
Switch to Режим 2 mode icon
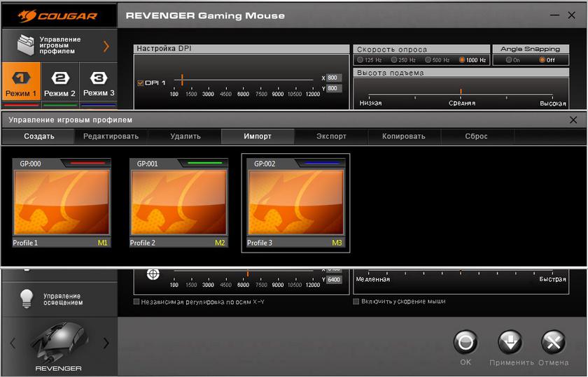[x=60, y=78]
